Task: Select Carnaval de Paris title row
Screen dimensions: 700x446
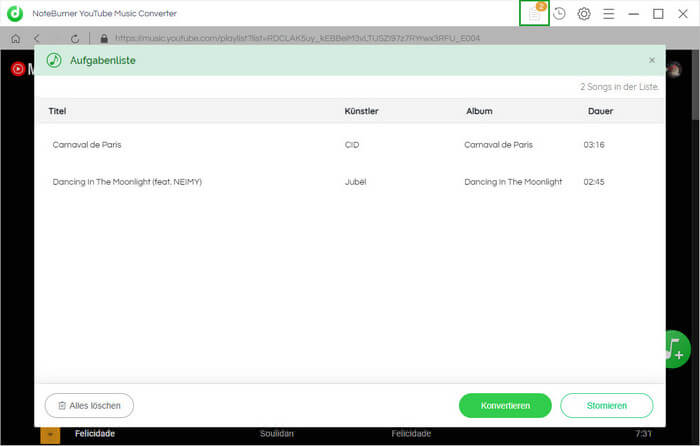Action: (x=87, y=145)
